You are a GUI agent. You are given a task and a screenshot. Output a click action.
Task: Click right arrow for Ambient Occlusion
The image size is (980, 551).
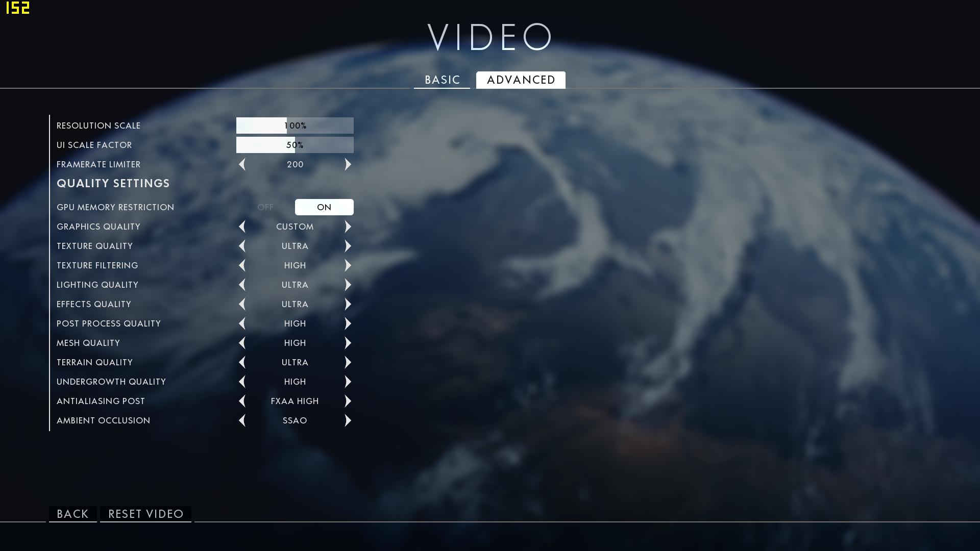348,420
